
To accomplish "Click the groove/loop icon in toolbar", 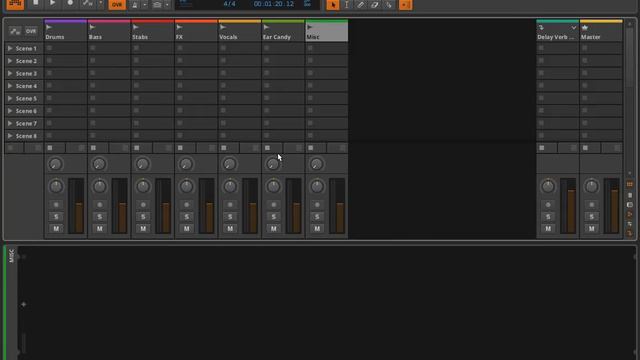I will (x=157, y=4).
